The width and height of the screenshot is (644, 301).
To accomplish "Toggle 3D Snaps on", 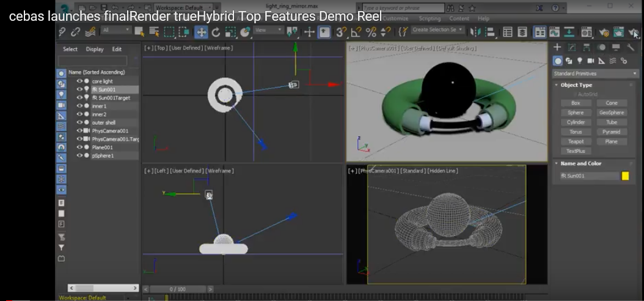I will pos(341,32).
